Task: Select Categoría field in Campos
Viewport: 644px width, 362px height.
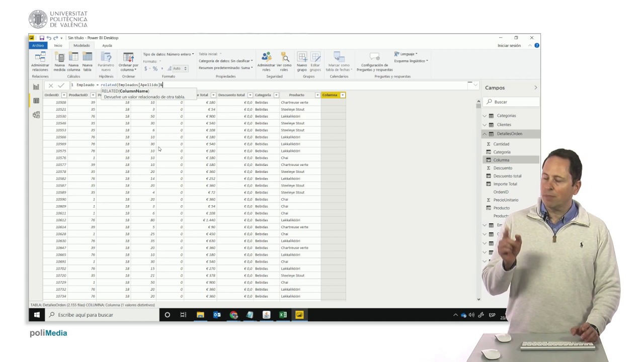Action: (502, 152)
